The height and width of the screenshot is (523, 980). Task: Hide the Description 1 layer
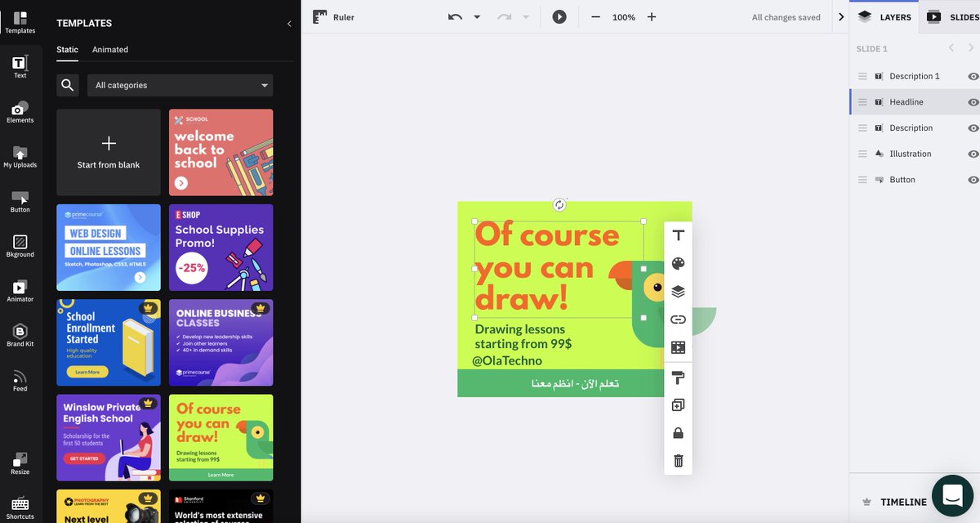(x=973, y=76)
